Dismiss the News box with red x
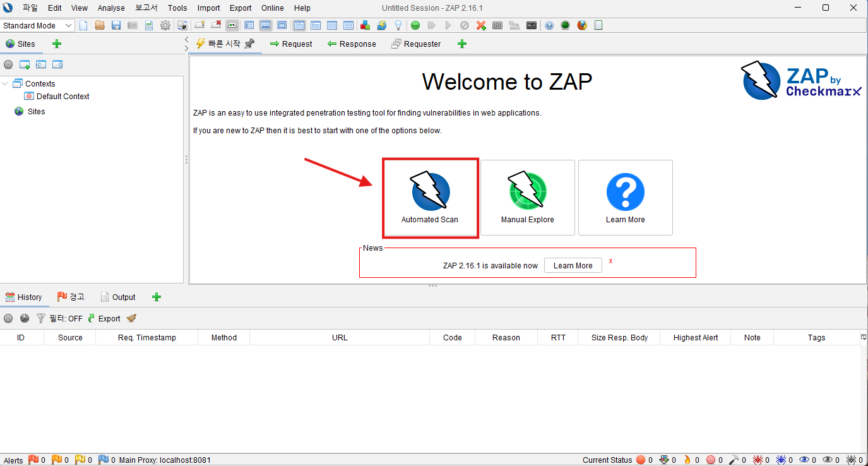Screen dimensions: 868x466 [610, 261]
